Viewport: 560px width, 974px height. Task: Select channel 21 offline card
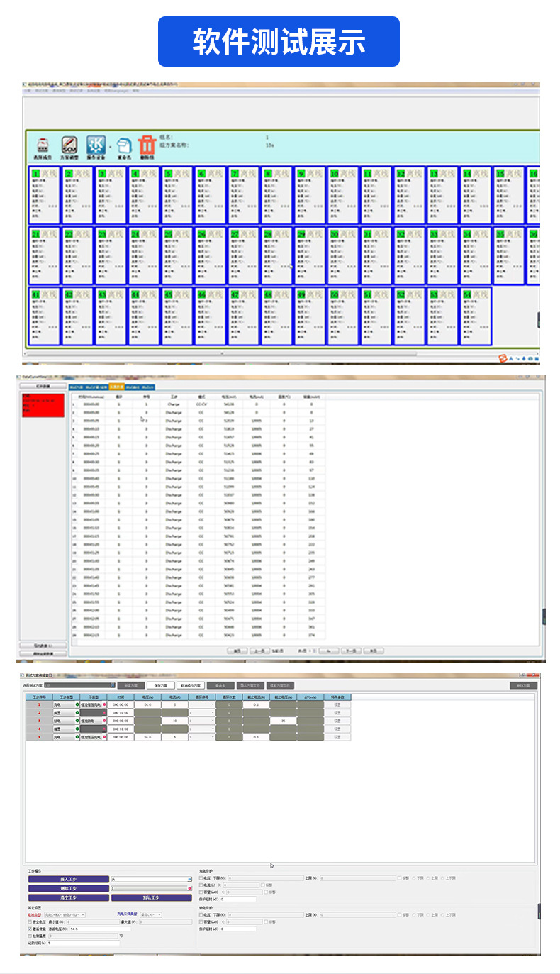[x=44, y=256]
